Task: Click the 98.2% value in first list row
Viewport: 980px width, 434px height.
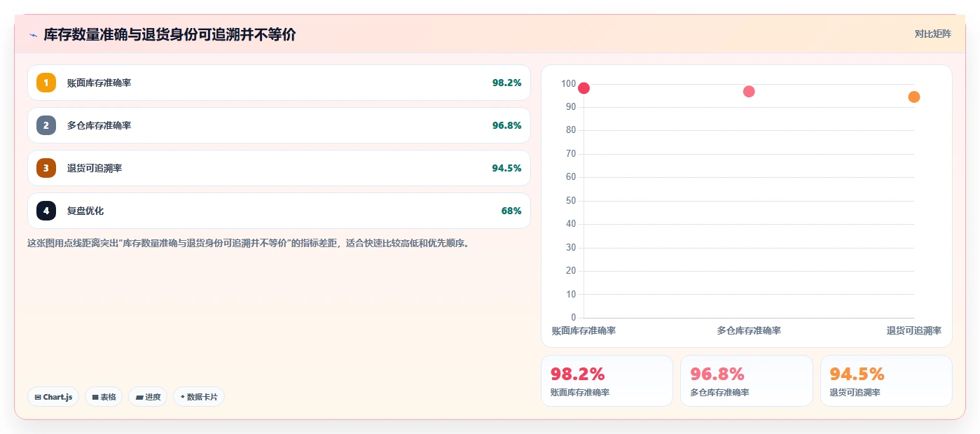Action: click(x=506, y=83)
